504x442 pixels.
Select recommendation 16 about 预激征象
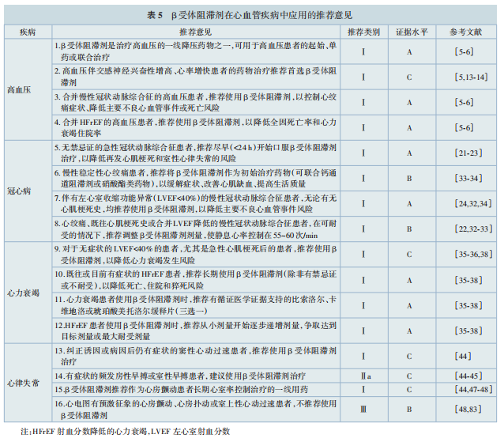tap(195, 410)
